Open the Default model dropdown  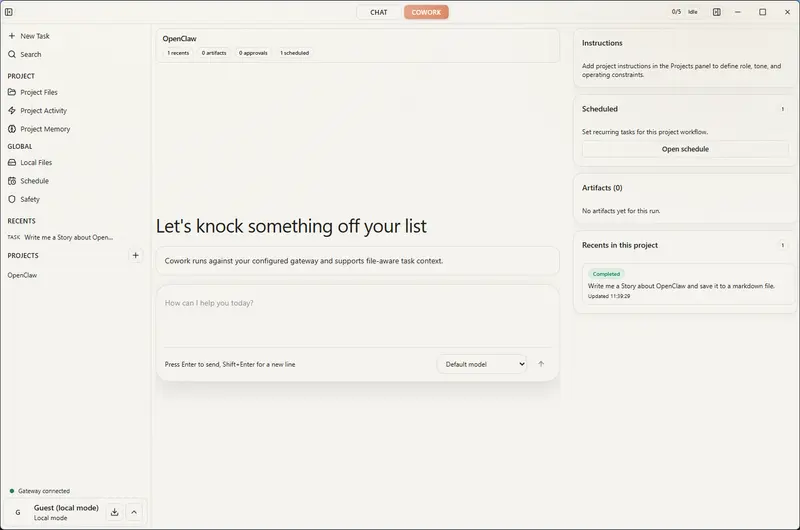coord(481,364)
